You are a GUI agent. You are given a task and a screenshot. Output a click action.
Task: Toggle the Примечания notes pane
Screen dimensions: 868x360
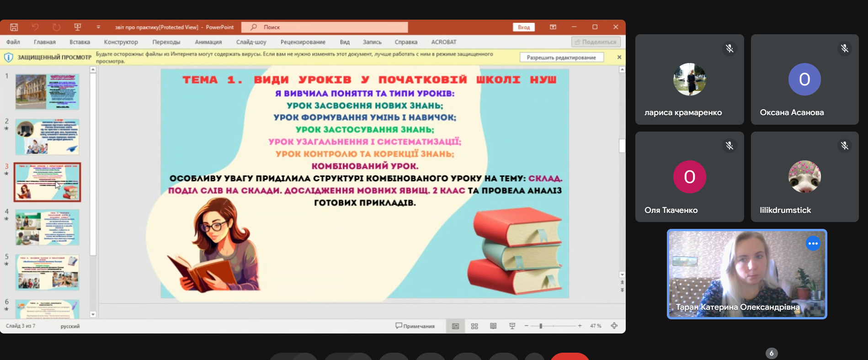[x=415, y=326]
